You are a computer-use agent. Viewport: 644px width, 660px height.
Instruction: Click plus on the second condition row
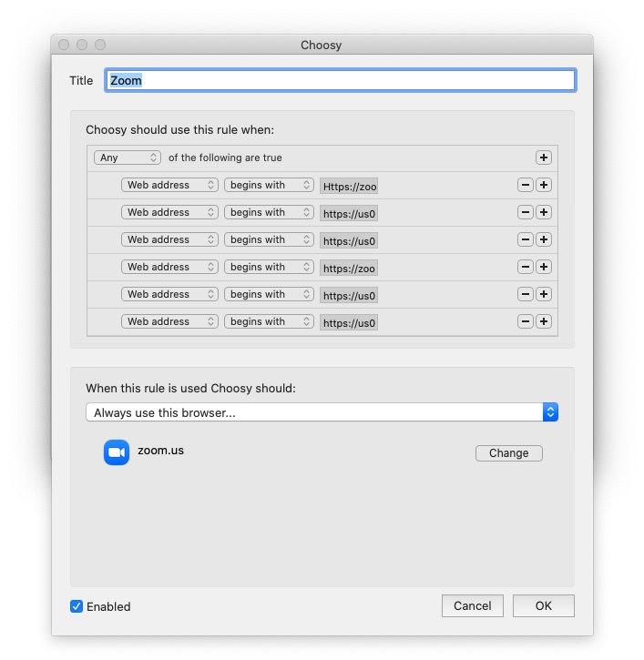(543, 212)
